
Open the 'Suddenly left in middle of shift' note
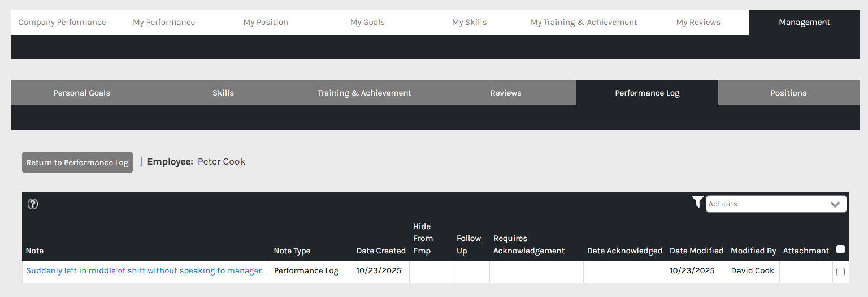(145, 270)
